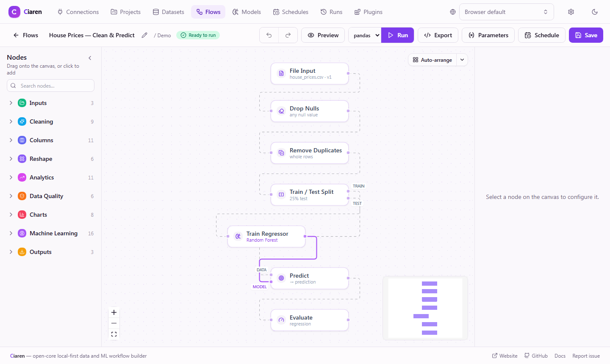Click the File Input node icon

pyautogui.click(x=281, y=74)
